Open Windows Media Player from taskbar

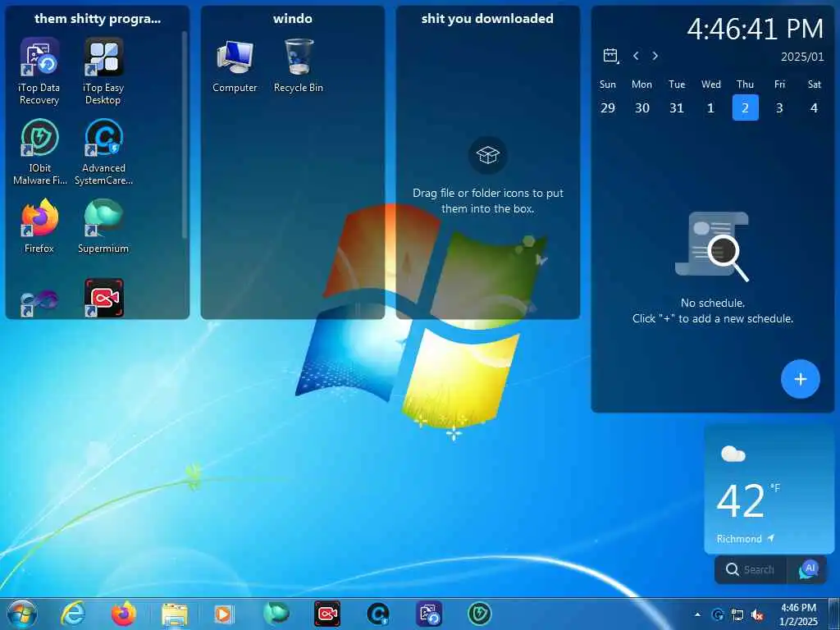(x=223, y=614)
